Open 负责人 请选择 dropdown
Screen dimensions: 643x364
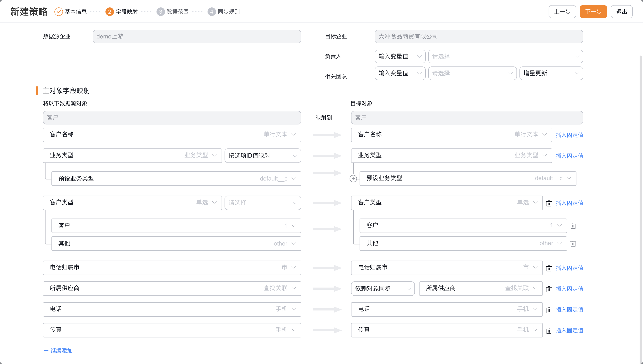coord(506,56)
